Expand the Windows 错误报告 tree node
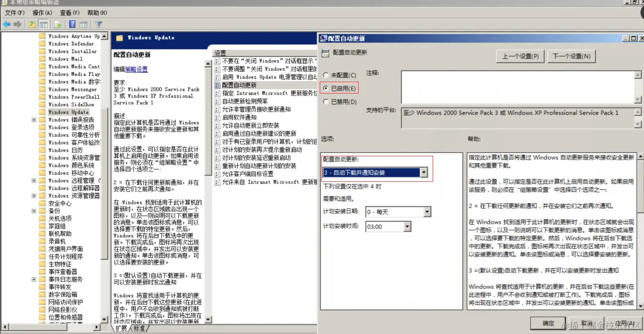This screenshot has height=334, width=644. coord(34,120)
